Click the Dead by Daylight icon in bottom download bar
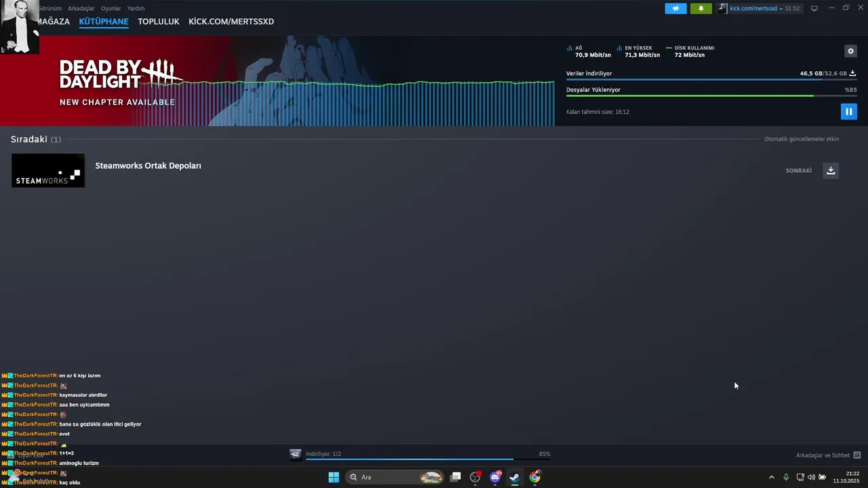 coord(295,454)
